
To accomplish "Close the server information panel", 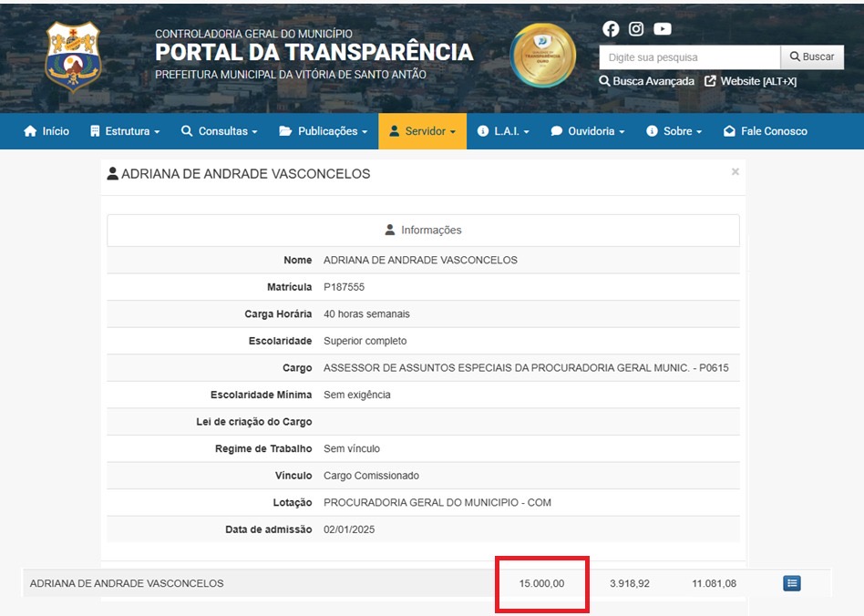I will click(x=735, y=171).
